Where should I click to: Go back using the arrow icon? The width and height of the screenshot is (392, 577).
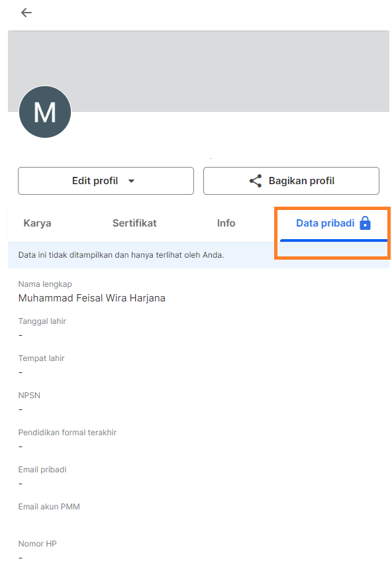click(x=26, y=13)
